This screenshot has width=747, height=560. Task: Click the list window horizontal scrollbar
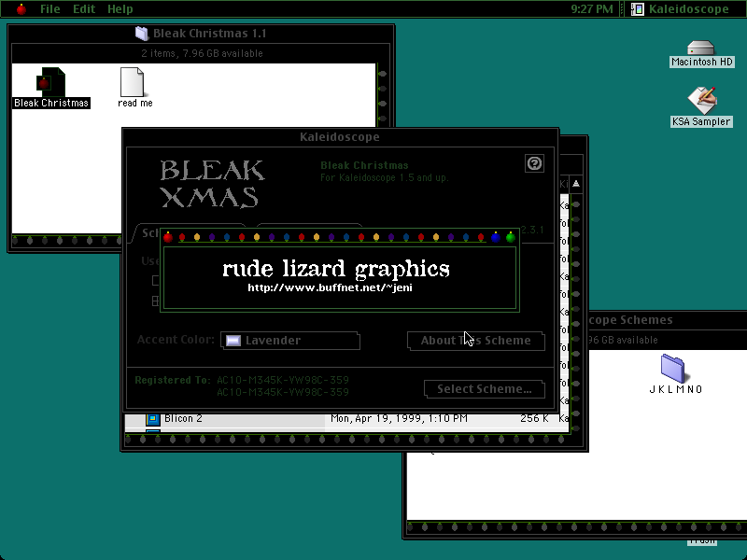tap(346, 440)
